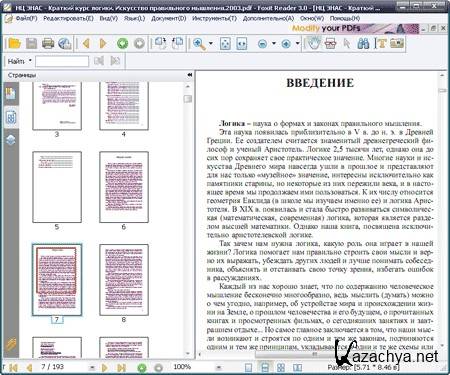450x375 pixels.
Task: Send the PDF by email icon
Action: pyautogui.click(x=65, y=43)
